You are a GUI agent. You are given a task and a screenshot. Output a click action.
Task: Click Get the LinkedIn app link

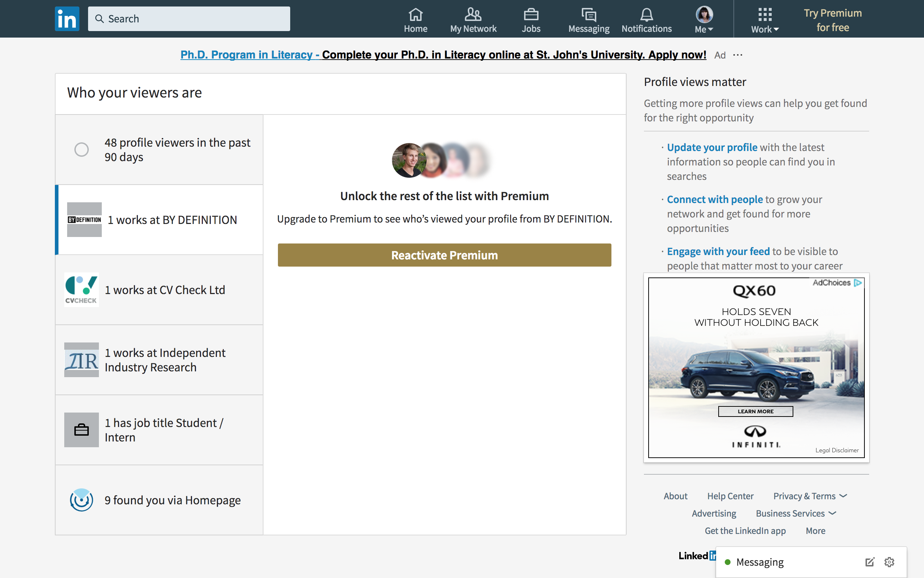pos(745,531)
